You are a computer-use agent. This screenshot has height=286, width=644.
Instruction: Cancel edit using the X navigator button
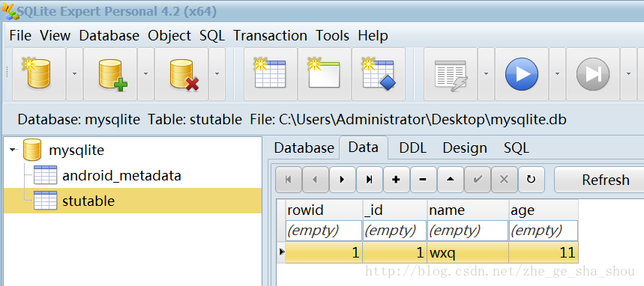tap(504, 180)
